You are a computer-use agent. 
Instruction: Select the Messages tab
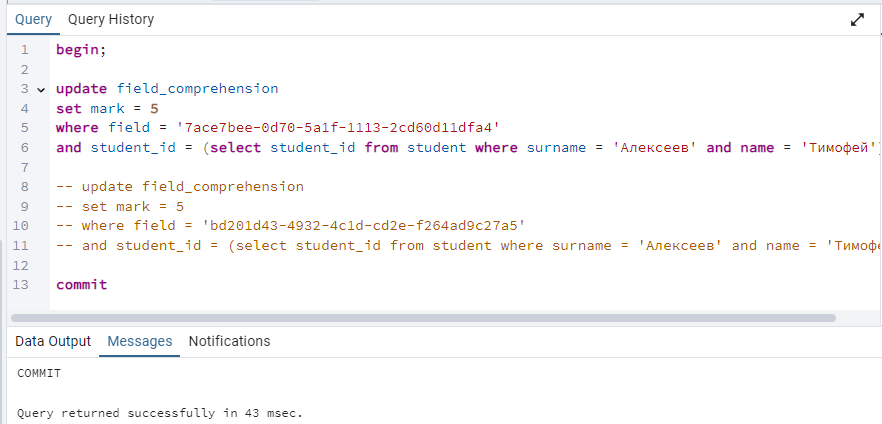[140, 341]
